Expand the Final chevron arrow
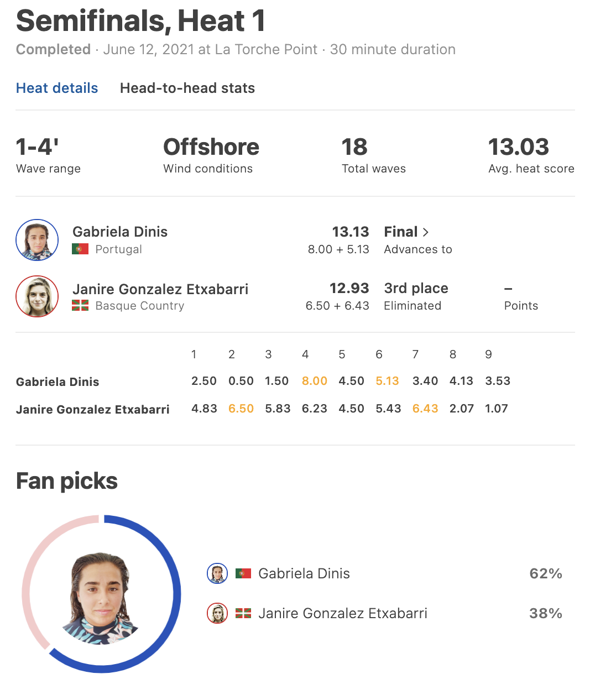The height and width of the screenshot is (700, 595). tap(425, 232)
